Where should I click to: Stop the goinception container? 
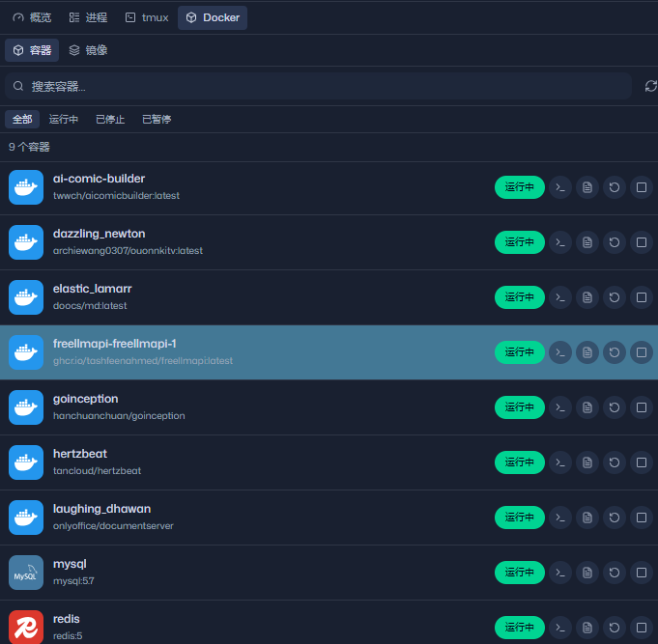[x=642, y=407]
